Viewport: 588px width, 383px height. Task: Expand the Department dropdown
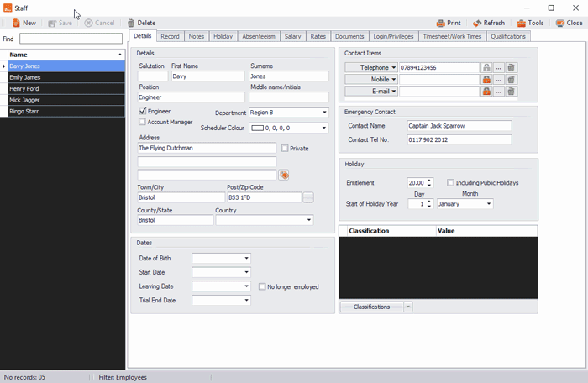point(324,113)
